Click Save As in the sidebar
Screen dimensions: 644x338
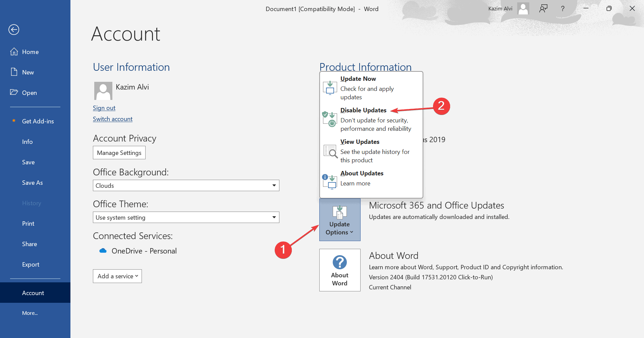[x=35, y=182]
